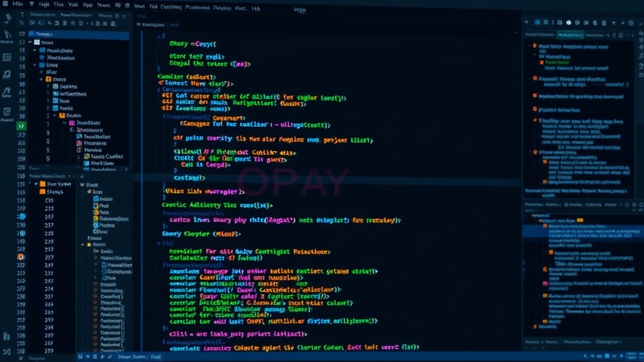Click the green highlighted icon in the left gutter
The image size is (644, 362).
21,126
